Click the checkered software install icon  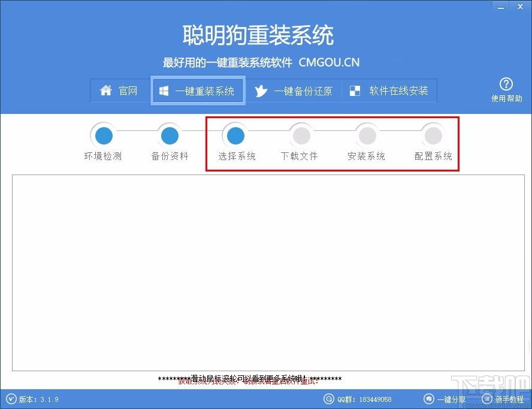[355, 91]
